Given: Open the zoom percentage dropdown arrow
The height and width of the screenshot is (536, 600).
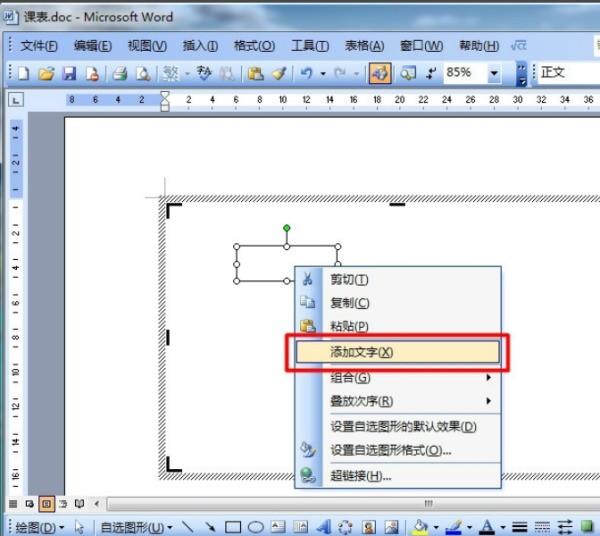Looking at the screenshot, I should click(494, 73).
